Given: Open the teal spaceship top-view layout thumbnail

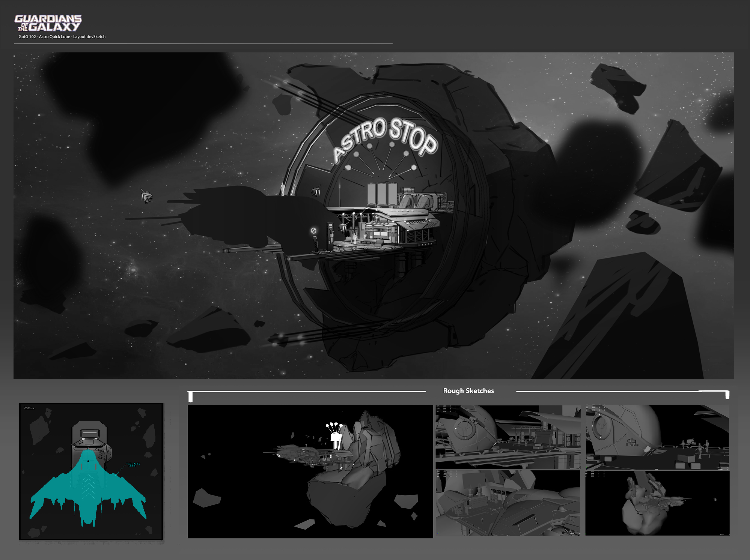Looking at the screenshot, I should [x=91, y=472].
